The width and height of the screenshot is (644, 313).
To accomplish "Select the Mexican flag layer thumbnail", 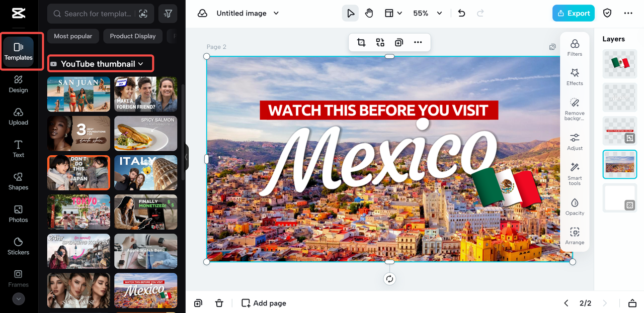I will tap(620, 63).
